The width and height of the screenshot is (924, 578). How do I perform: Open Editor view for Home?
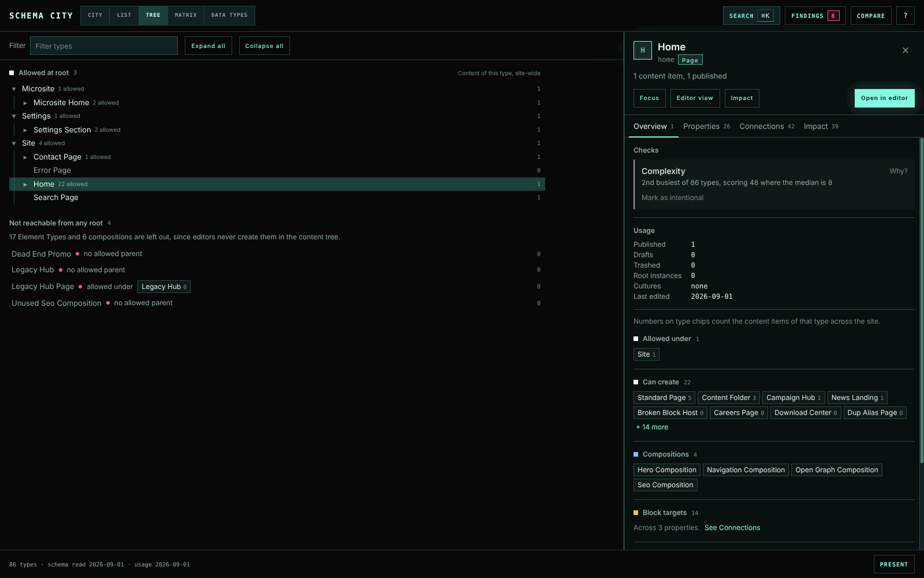(x=695, y=98)
